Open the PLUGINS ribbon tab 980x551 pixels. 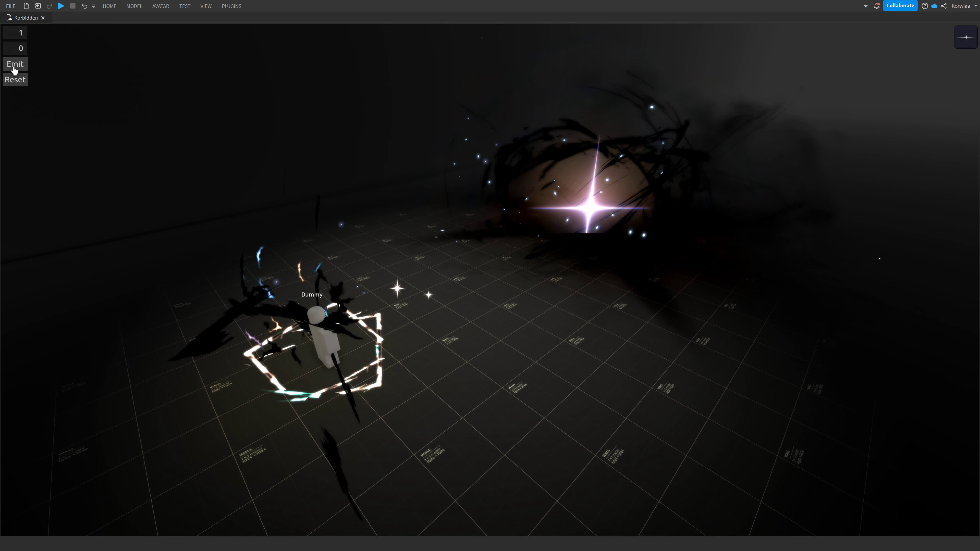[x=231, y=6]
